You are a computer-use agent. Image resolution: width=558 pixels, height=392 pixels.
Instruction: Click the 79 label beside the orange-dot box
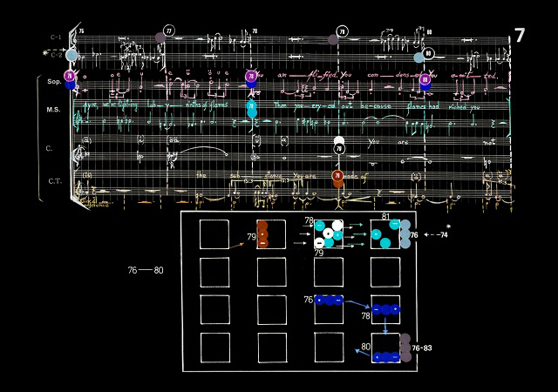[x=252, y=237]
